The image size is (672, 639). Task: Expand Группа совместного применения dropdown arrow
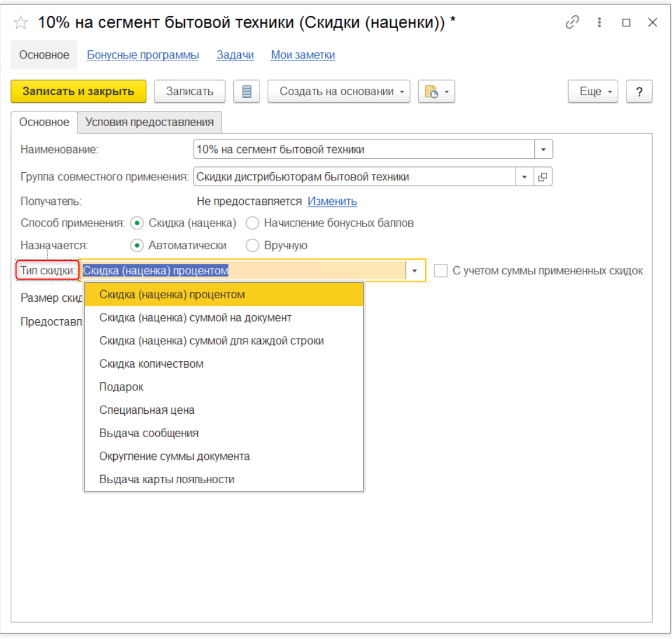coord(524,177)
